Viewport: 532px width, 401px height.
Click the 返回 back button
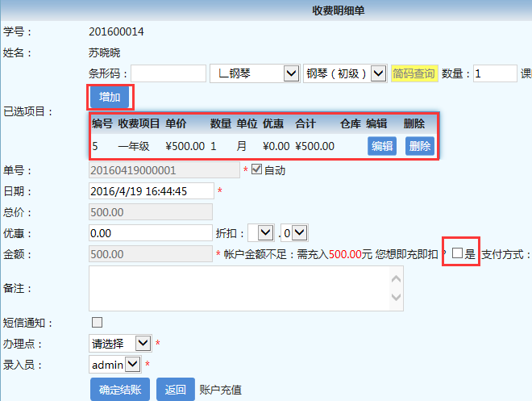[175, 390]
